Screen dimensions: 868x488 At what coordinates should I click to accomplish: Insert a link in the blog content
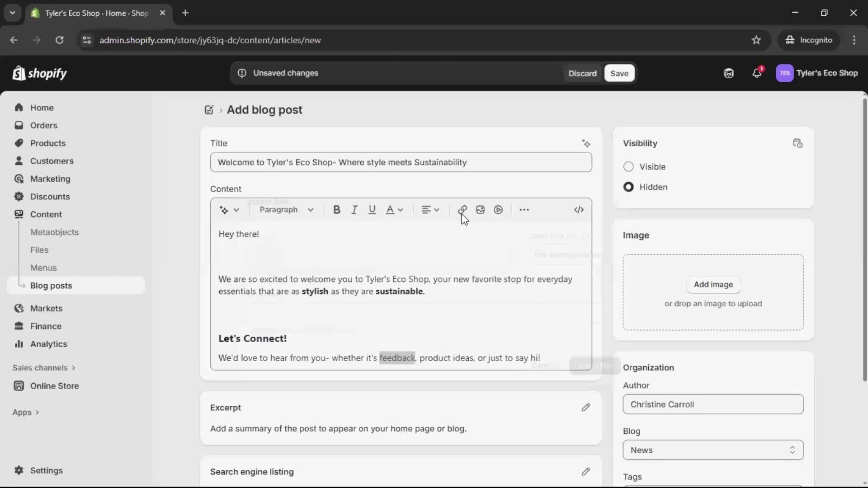462,209
